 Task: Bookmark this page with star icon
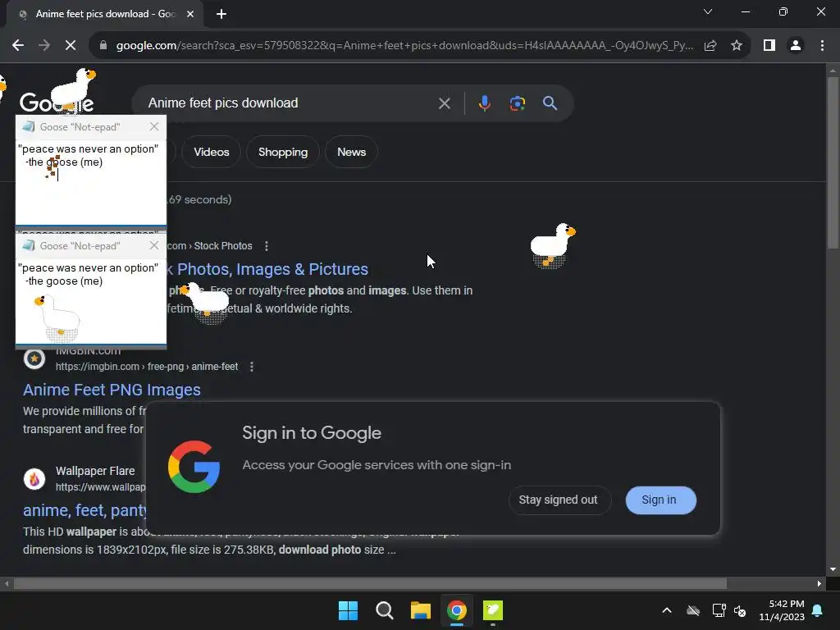click(x=737, y=46)
